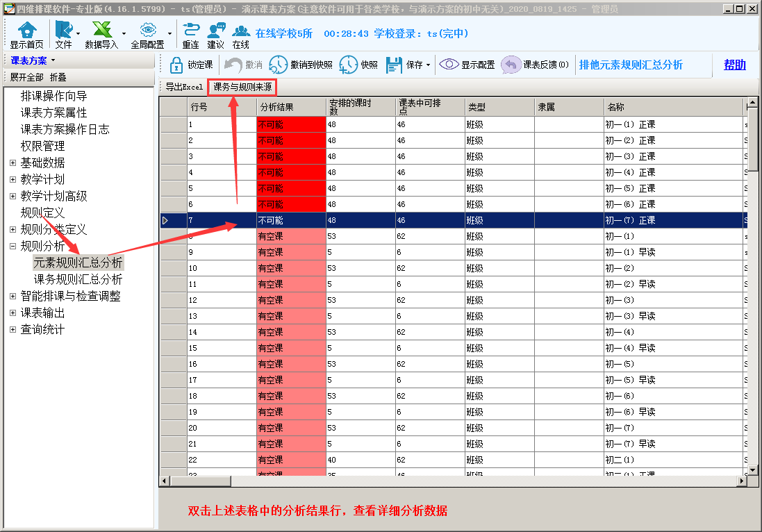
Task: Select 课务规则汇总分析 in the tree
Action: coord(78,279)
